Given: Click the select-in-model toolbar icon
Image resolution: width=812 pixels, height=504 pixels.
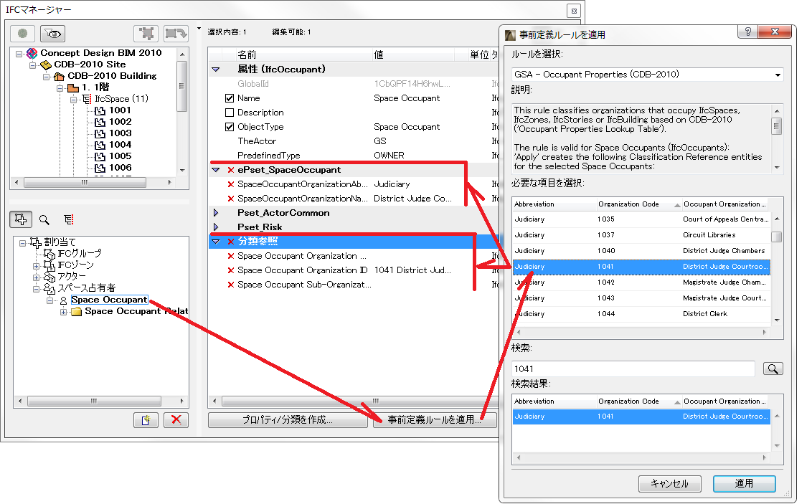Looking at the screenshot, I should 146,34.
